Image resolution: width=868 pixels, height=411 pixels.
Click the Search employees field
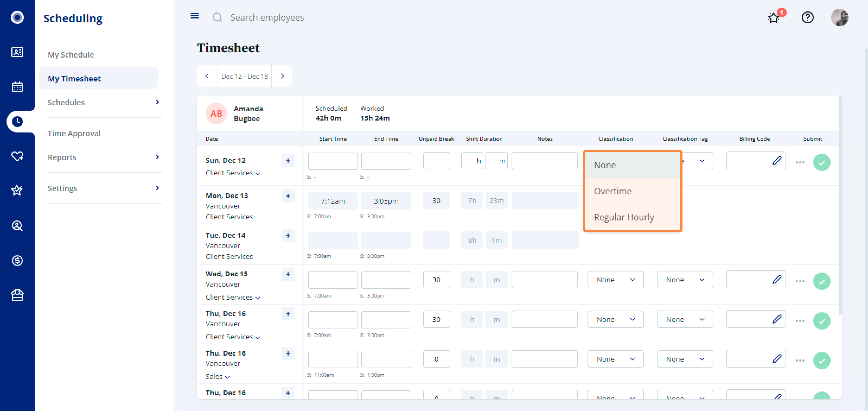(x=267, y=17)
